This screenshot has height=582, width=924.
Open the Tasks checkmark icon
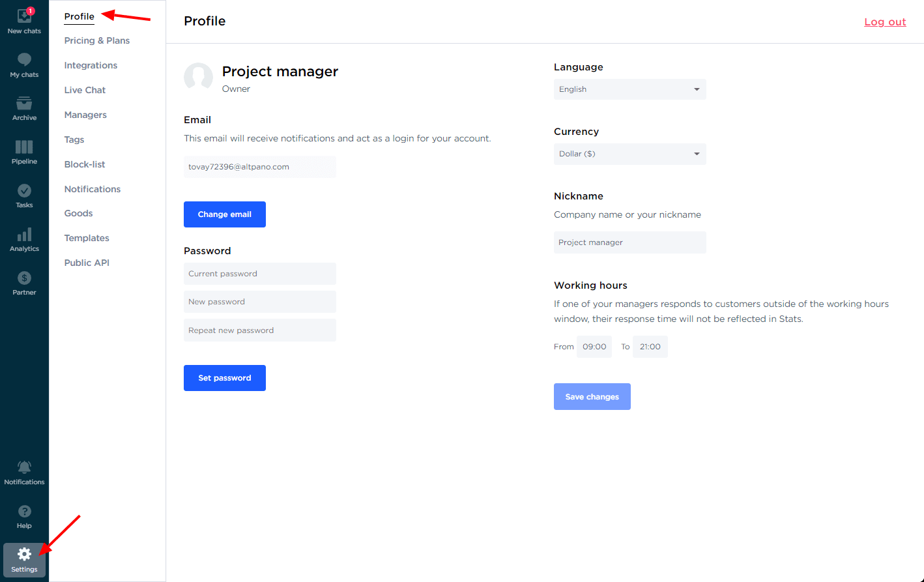click(24, 191)
